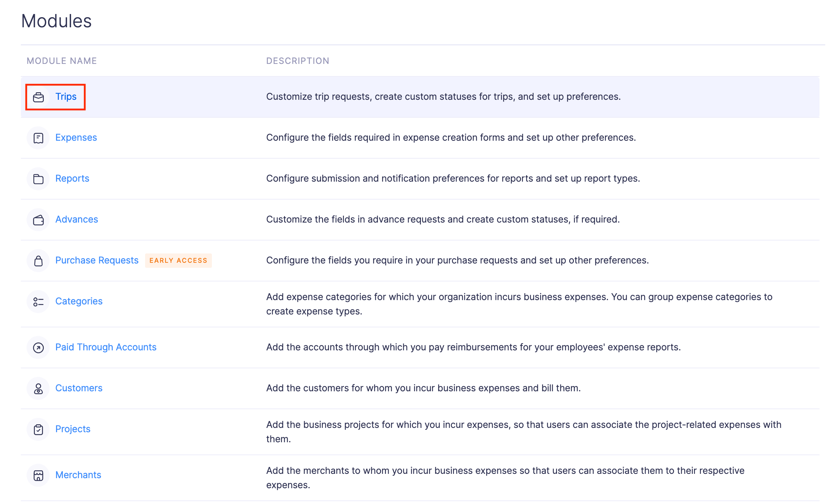Go to the Merchants module
The width and height of the screenshot is (831, 504).
point(78,475)
